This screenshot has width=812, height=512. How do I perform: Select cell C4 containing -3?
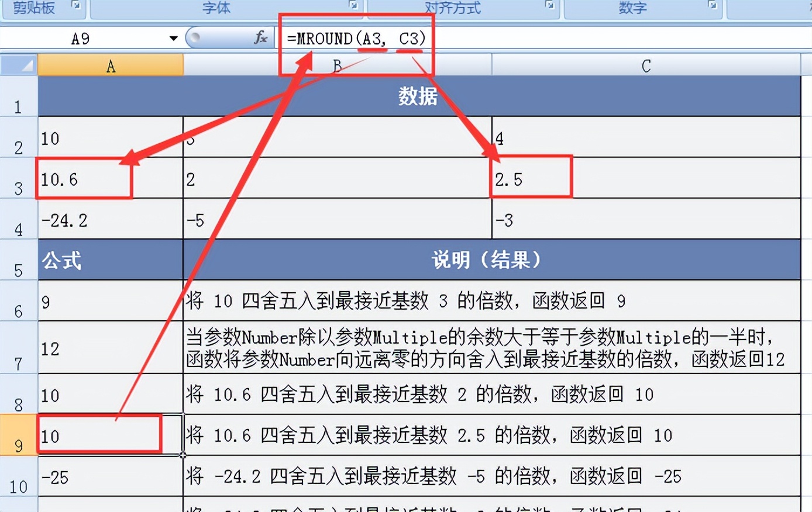(646, 219)
